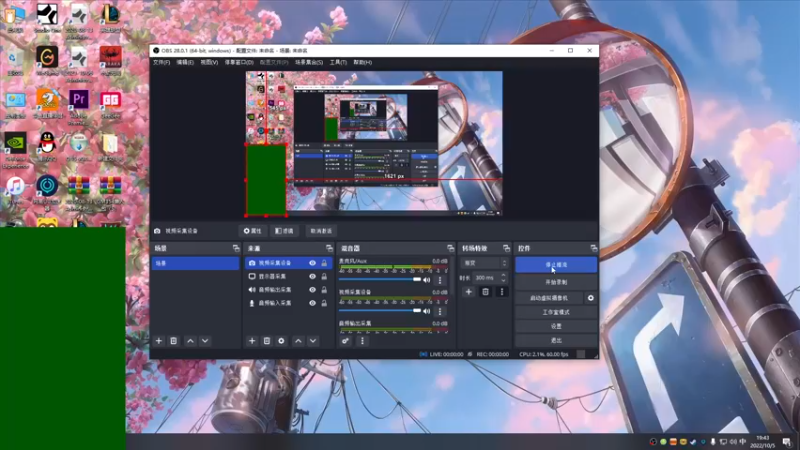
Task: Open options dots for the 麦克风/Aux channel
Action: click(440, 280)
